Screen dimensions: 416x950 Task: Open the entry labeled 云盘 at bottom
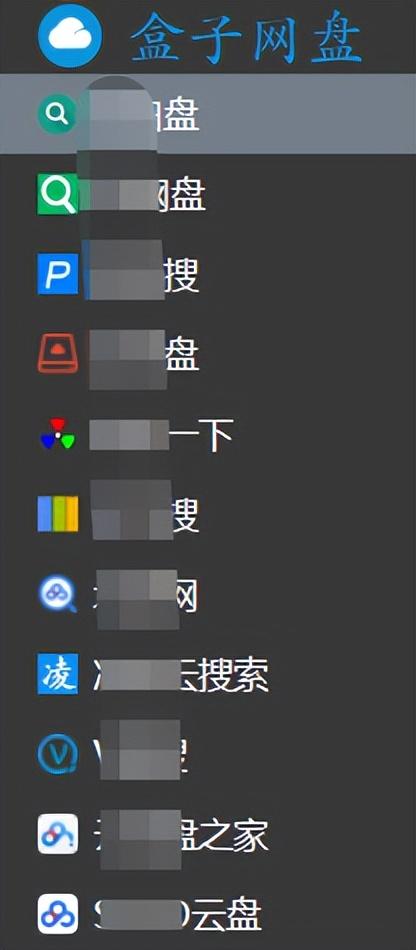coord(208,914)
